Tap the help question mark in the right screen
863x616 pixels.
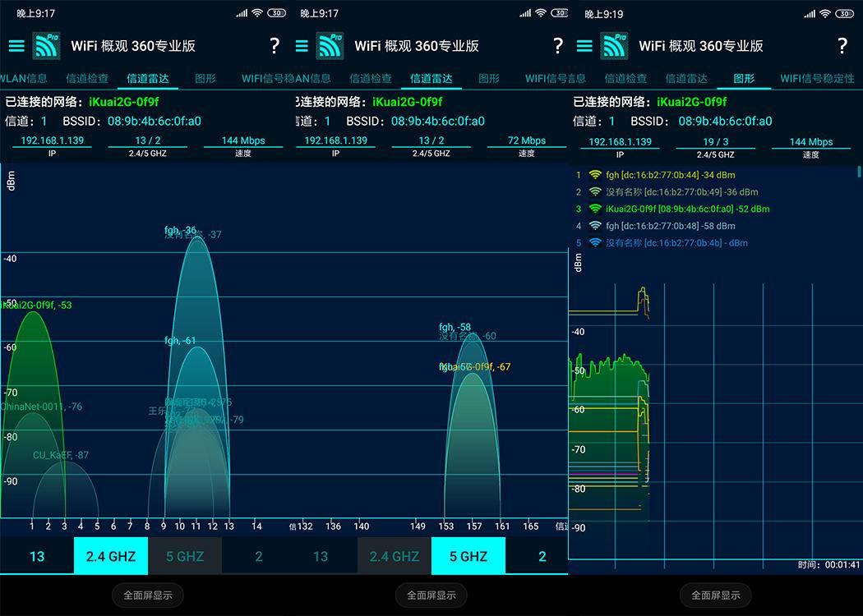pyautogui.click(x=842, y=46)
